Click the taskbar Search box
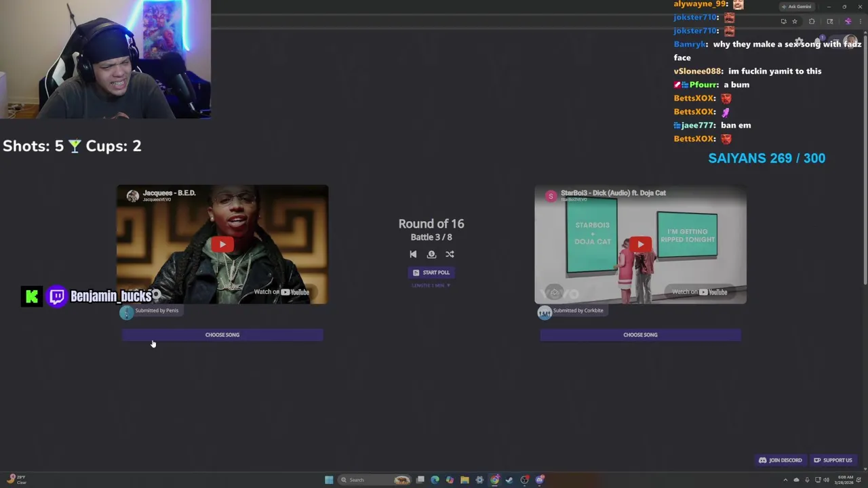 click(374, 480)
